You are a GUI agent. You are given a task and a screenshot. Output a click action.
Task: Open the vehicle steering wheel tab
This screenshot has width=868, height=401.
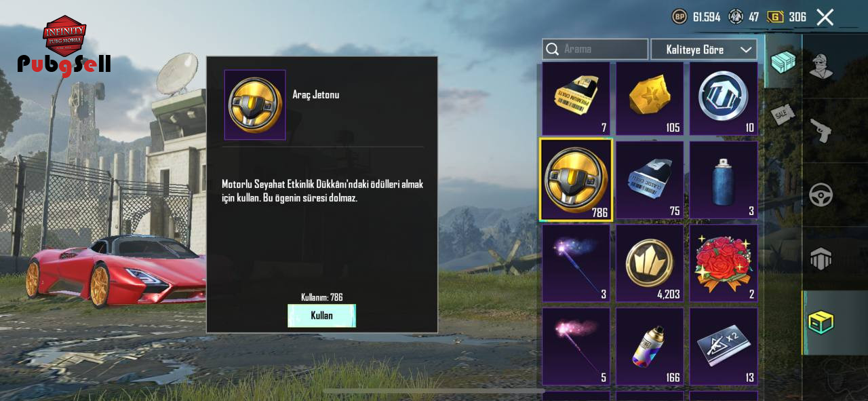click(x=821, y=195)
